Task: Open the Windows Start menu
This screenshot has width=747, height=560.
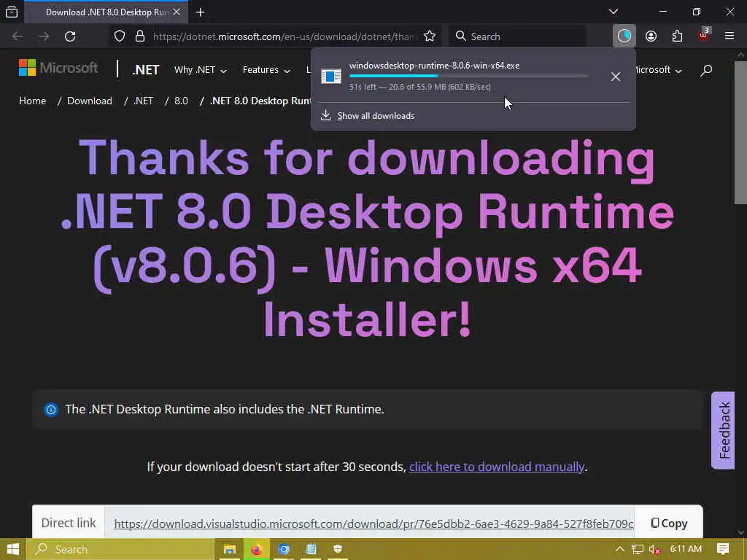Action: (13, 550)
